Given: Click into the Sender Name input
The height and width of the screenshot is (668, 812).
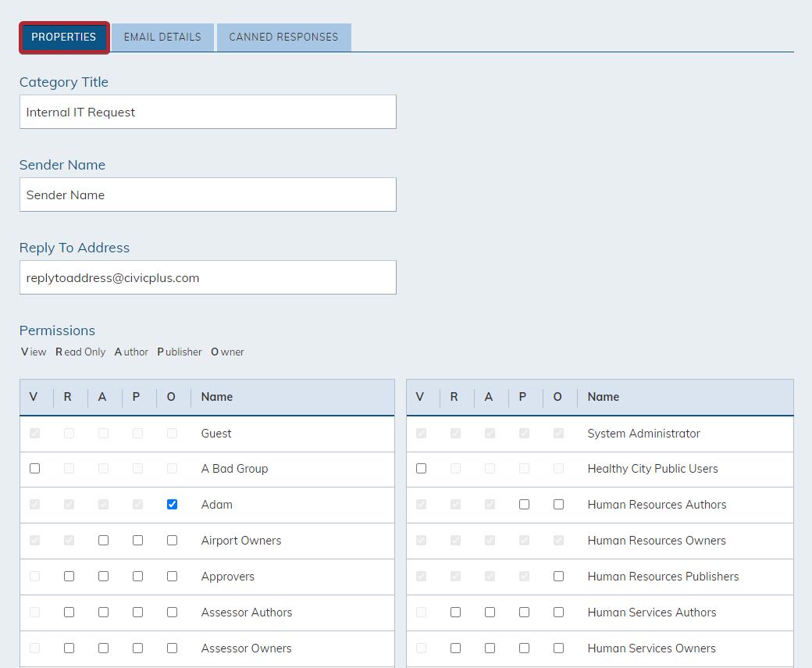Looking at the screenshot, I should pyautogui.click(x=208, y=195).
